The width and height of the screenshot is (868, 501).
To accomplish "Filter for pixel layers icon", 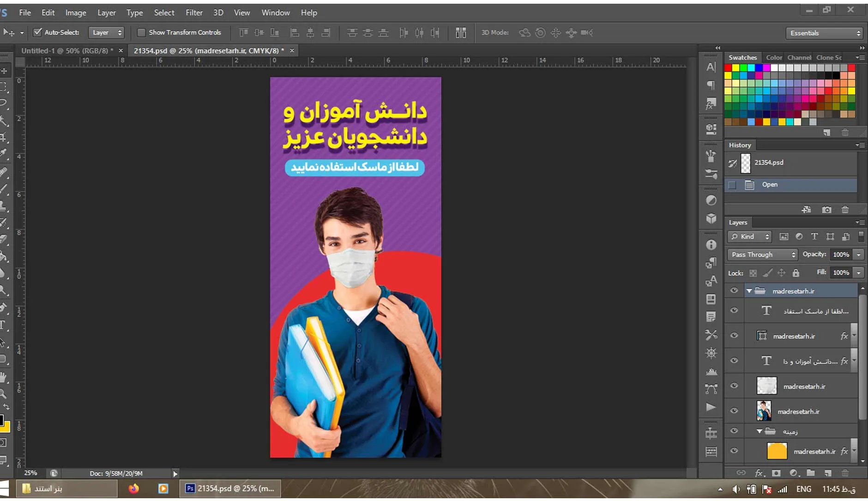I will click(x=784, y=236).
